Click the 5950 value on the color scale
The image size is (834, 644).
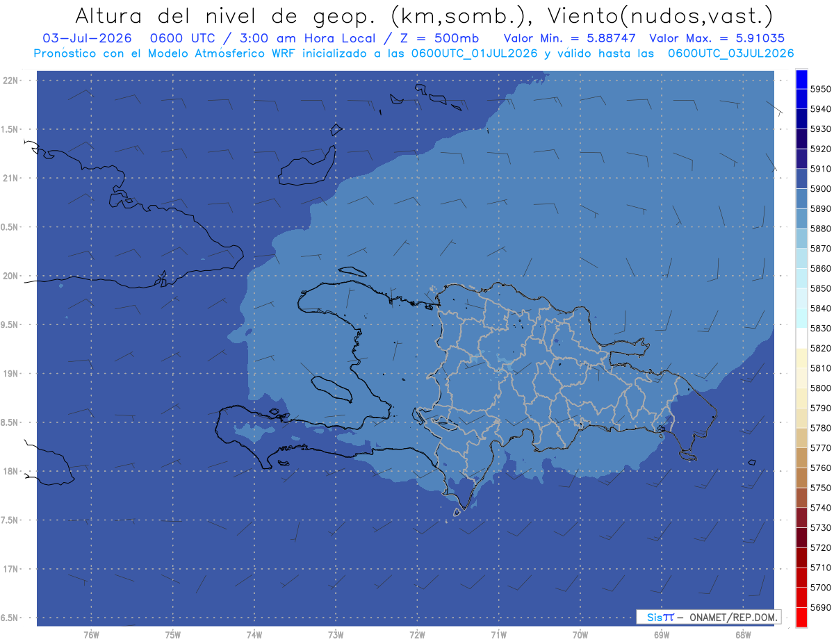pyautogui.click(x=820, y=89)
